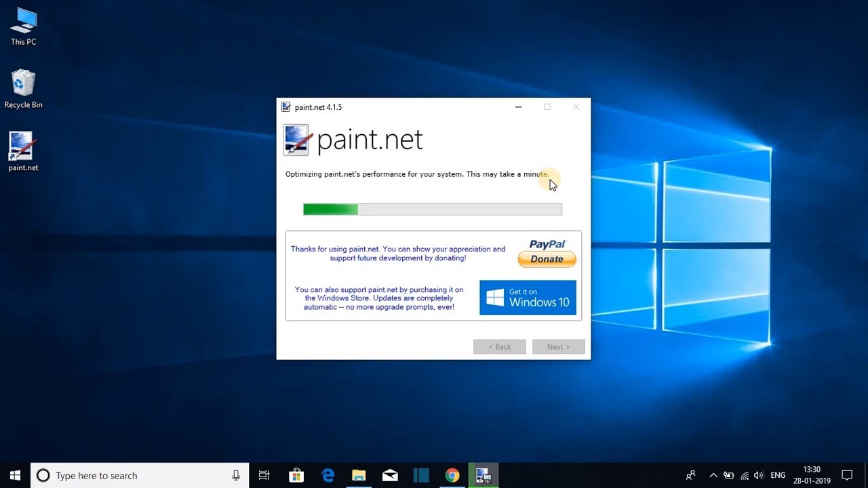The height and width of the screenshot is (488, 868).
Task: Open the Wi-Fi network icon
Action: pos(745,475)
